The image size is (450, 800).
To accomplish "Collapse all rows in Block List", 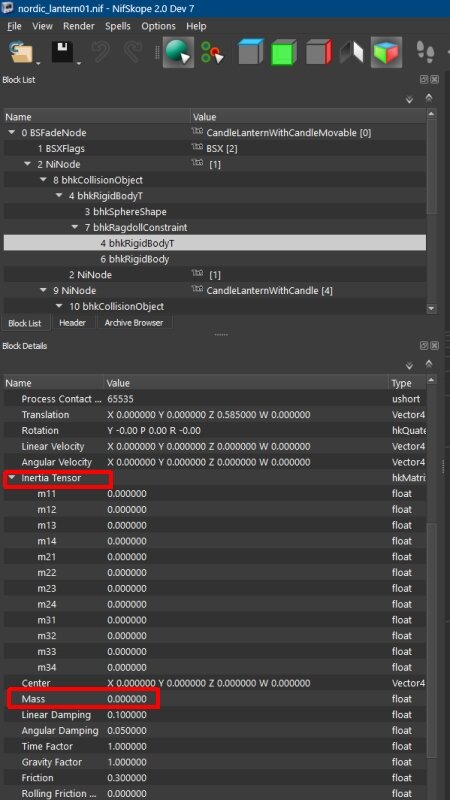I will 429,96.
